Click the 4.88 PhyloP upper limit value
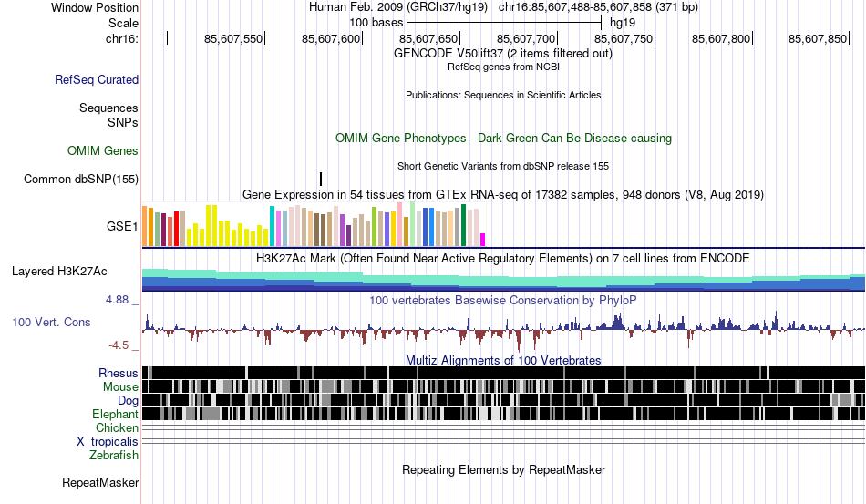The image size is (866, 504). 117,300
